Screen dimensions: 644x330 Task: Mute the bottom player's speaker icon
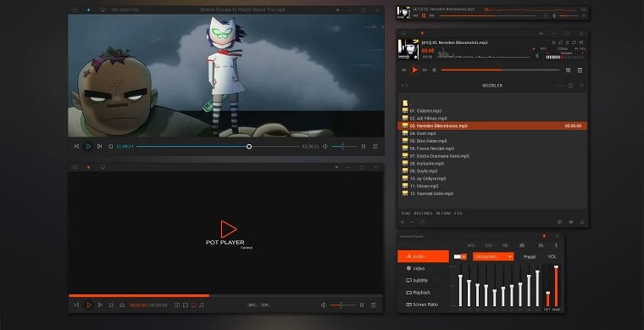pyautogui.click(x=324, y=305)
